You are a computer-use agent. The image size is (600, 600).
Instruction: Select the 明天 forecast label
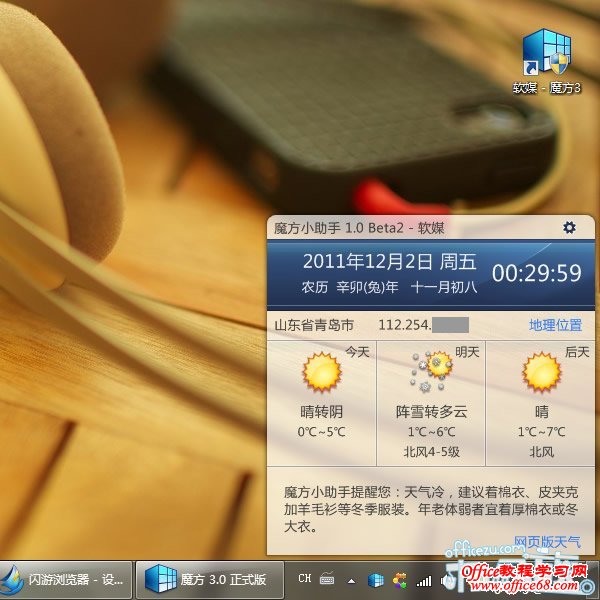click(467, 352)
